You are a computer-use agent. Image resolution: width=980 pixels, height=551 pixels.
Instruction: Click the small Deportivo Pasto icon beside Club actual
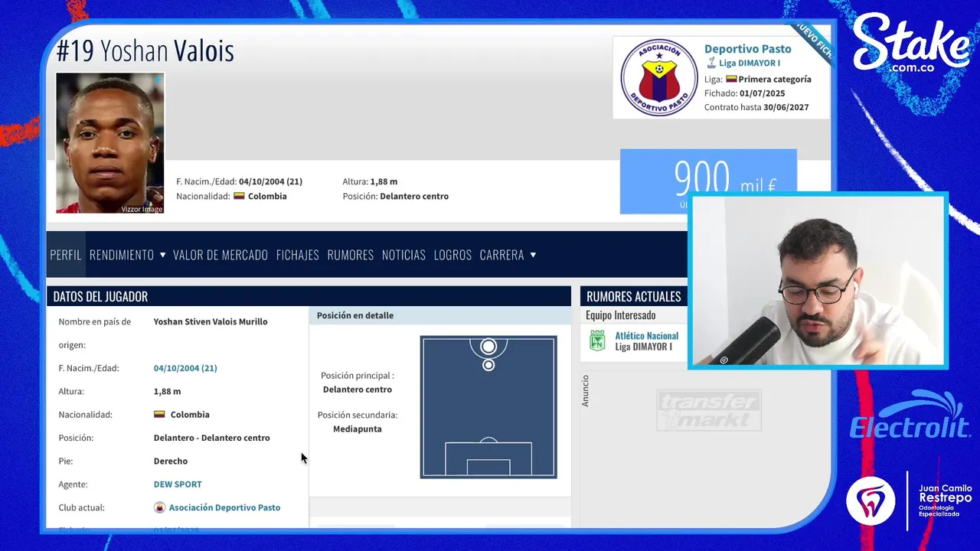pyautogui.click(x=159, y=507)
